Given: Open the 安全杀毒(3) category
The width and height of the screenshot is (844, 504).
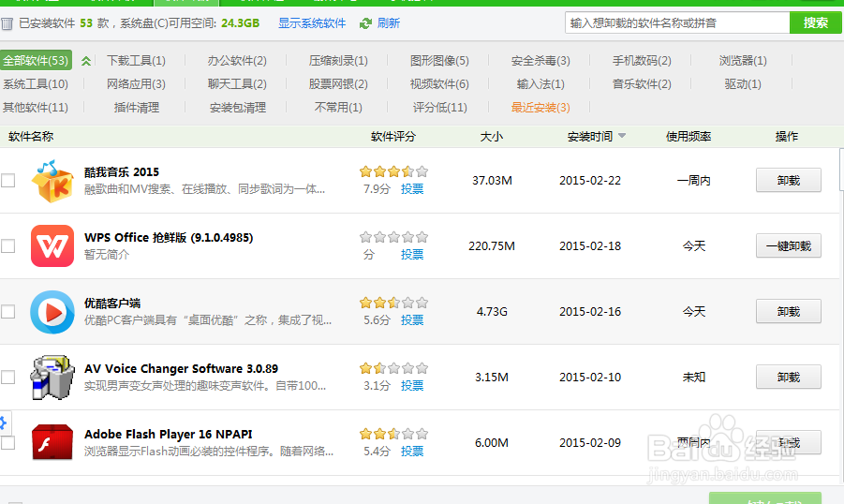Looking at the screenshot, I should point(540,60).
